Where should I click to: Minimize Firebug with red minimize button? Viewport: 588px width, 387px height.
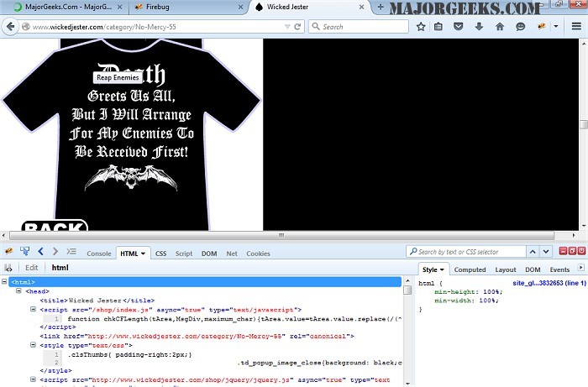click(563, 251)
